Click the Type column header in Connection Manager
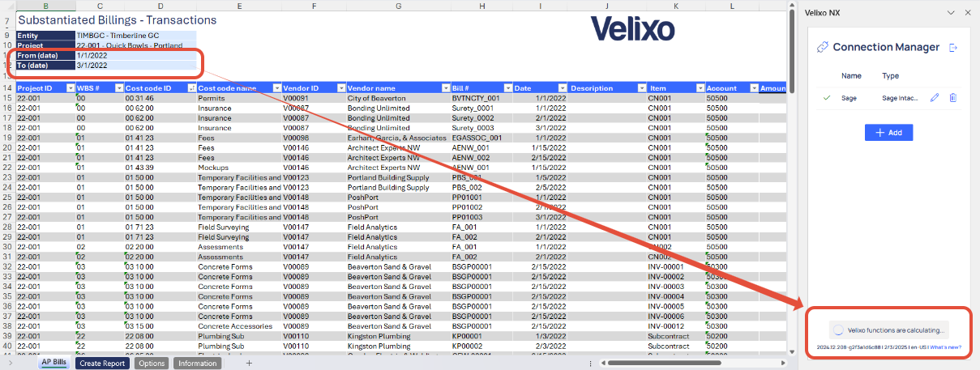The height and width of the screenshot is (370, 980). (x=891, y=76)
